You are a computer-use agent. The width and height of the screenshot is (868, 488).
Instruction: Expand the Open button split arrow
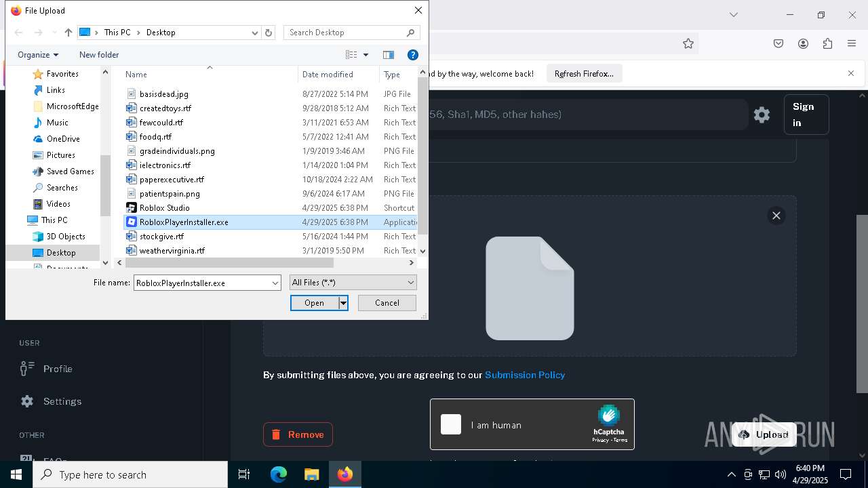(343, 303)
